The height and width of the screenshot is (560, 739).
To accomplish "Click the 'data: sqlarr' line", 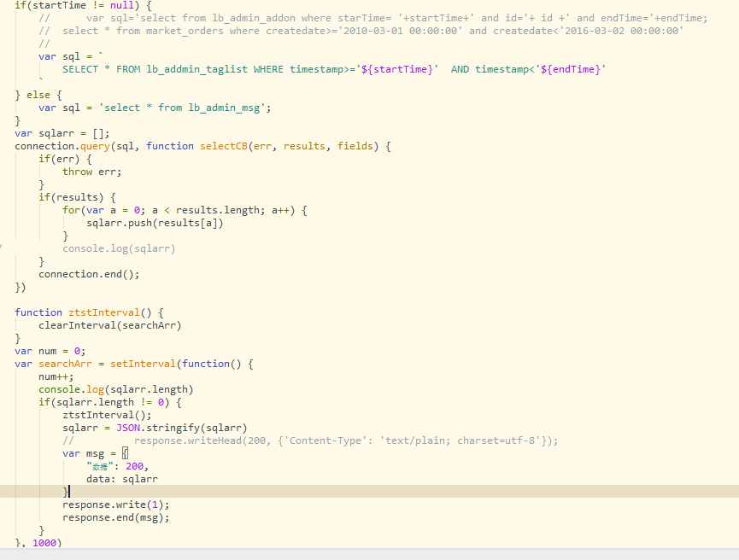I will click(122, 479).
